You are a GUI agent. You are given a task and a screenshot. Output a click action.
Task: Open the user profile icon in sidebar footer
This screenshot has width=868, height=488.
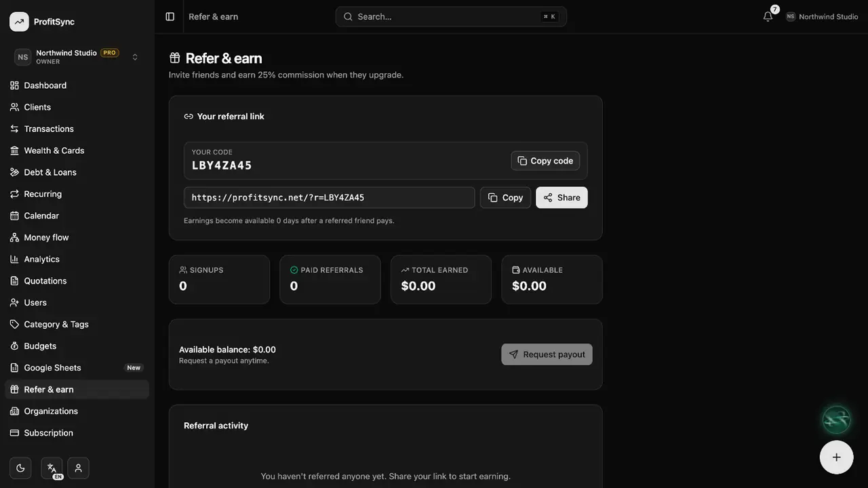coord(78,468)
